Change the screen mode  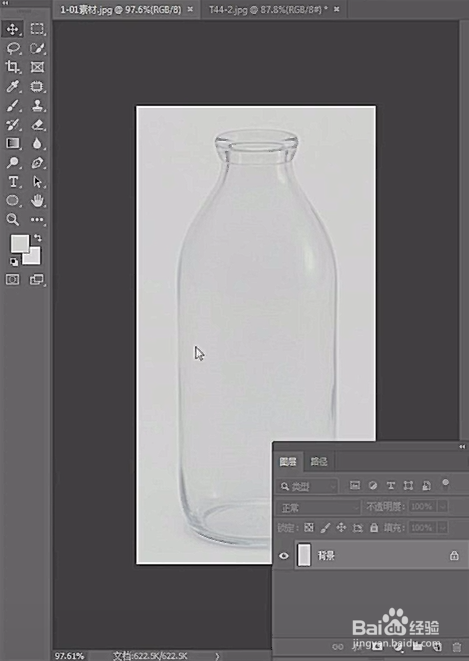point(37,279)
